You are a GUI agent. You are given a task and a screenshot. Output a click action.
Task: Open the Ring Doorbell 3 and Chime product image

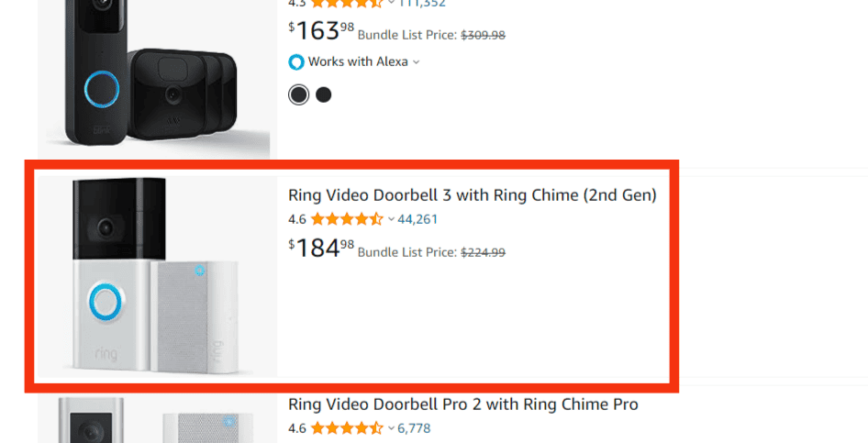[x=157, y=277]
